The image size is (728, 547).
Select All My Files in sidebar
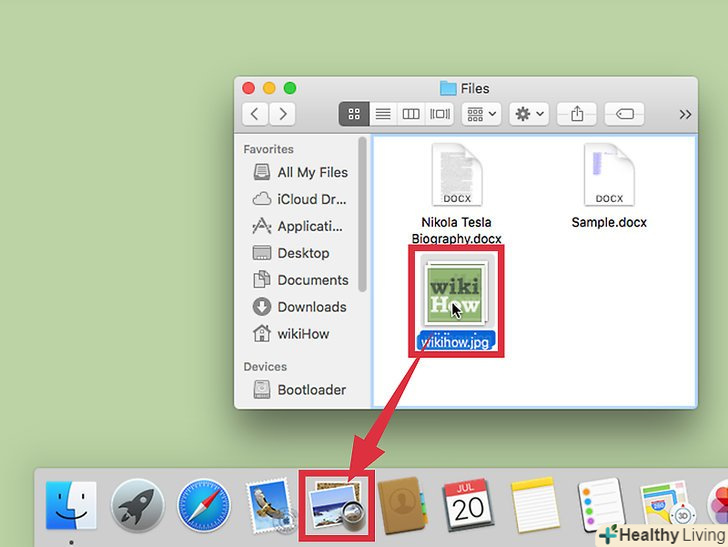(300, 172)
